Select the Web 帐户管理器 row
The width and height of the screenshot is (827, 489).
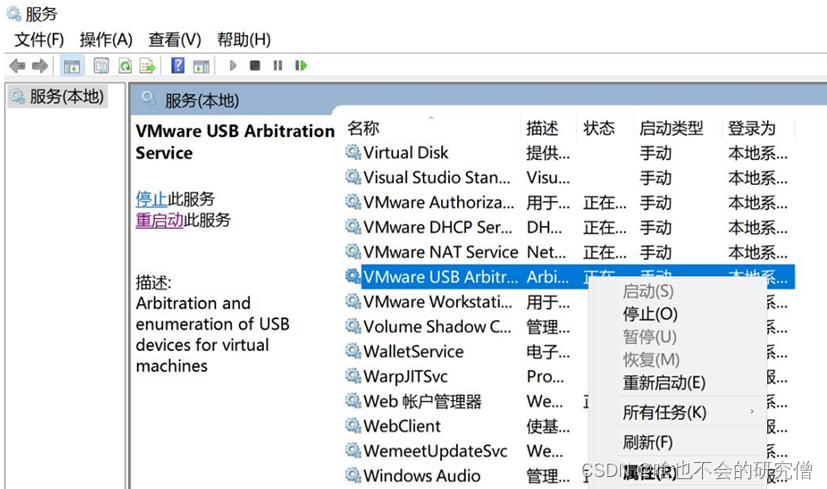(467, 401)
